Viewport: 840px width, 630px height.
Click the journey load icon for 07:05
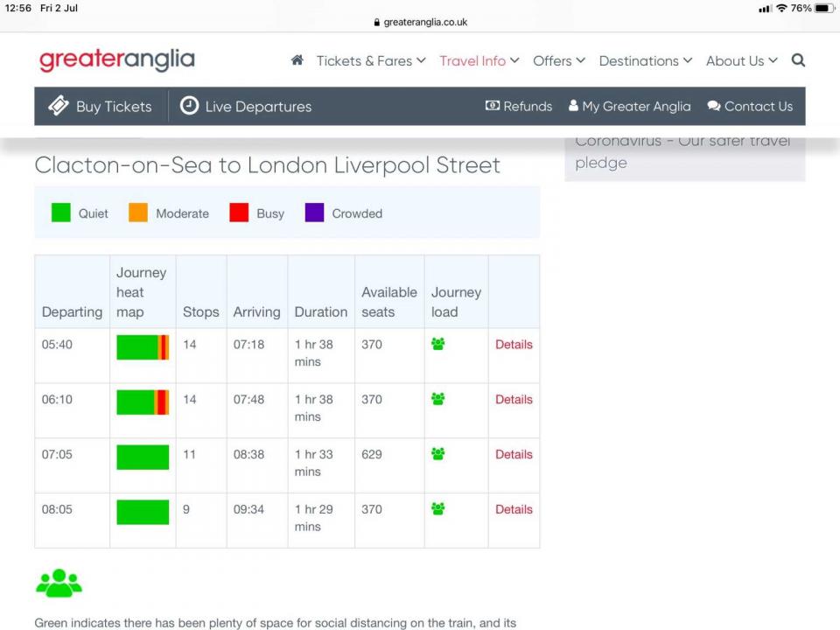(x=438, y=454)
